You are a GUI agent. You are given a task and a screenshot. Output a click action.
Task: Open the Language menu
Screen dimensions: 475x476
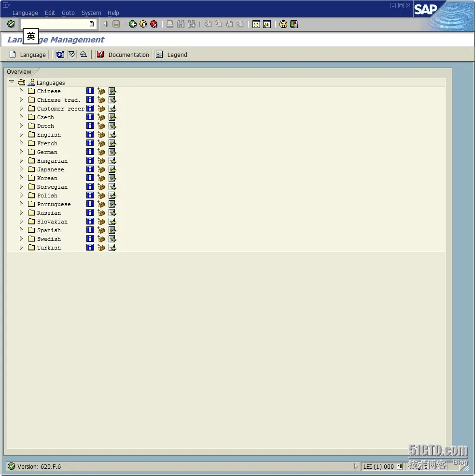pyautogui.click(x=25, y=13)
